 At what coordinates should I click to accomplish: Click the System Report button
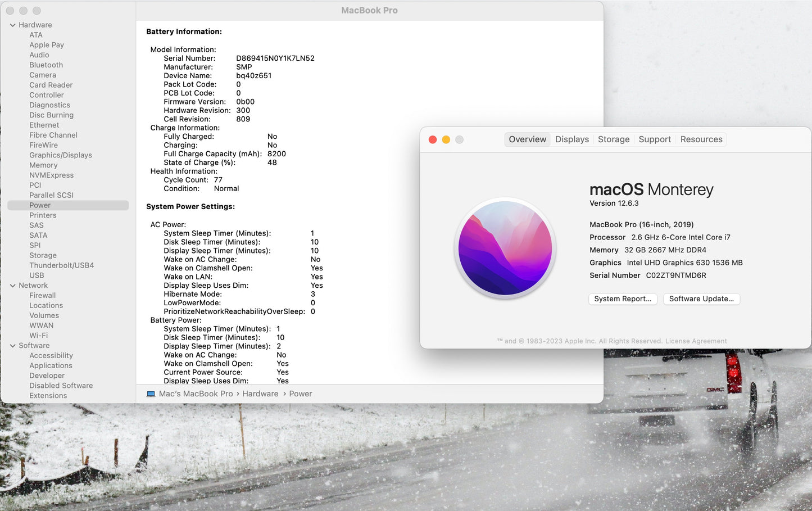623,299
